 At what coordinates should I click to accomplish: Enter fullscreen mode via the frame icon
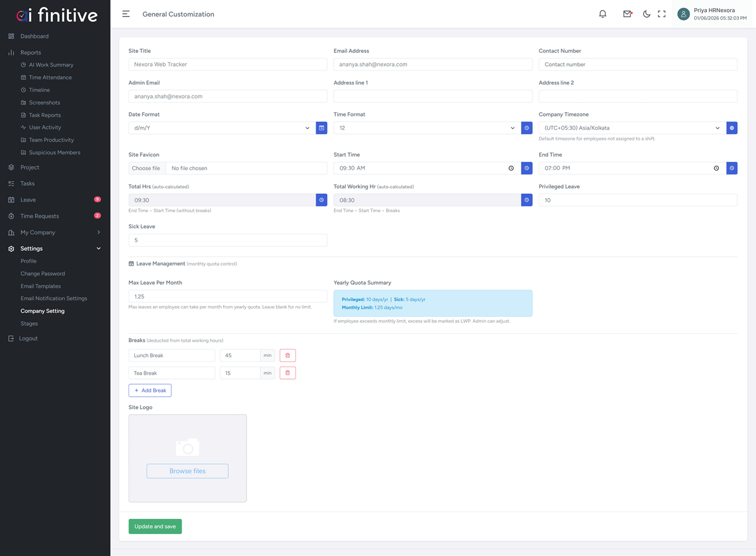click(x=661, y=14)
